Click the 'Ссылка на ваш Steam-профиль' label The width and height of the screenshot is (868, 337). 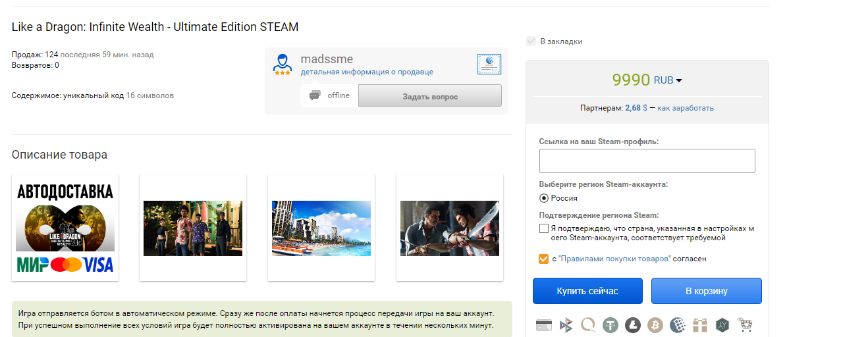pos(599,142)
